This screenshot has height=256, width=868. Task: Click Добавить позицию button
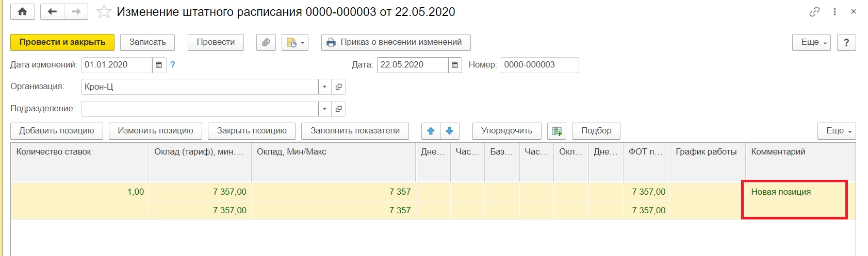57,131
